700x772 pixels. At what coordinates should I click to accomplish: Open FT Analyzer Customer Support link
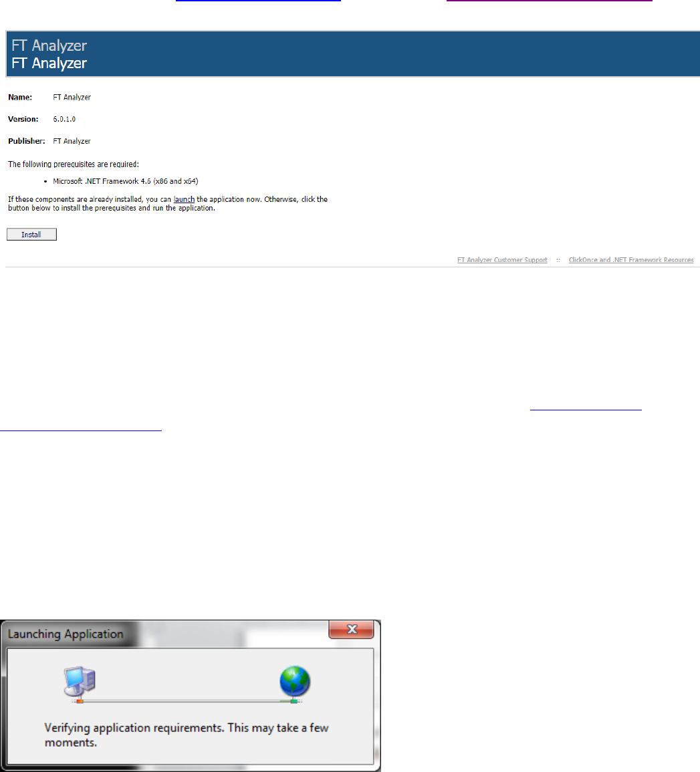click(x=502, y=260)
